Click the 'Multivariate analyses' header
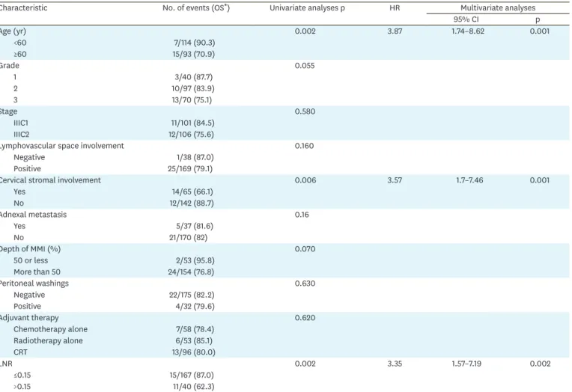 pos(498,8)
